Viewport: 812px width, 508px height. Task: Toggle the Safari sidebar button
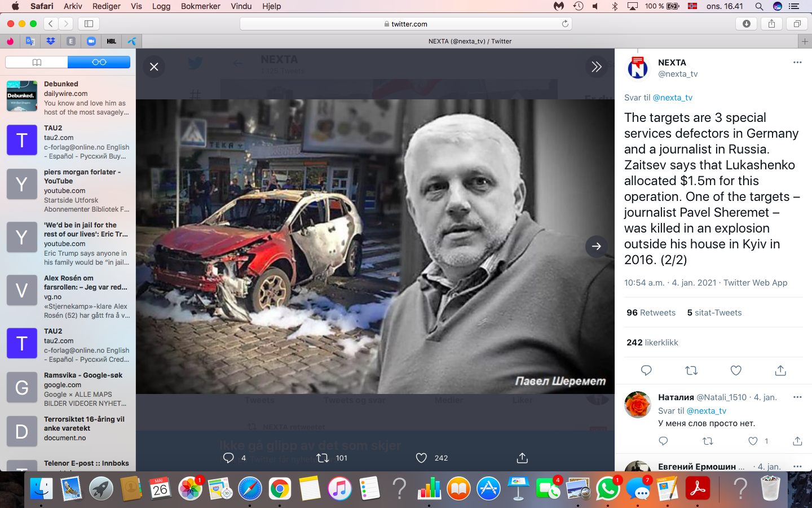coord(89,24)
